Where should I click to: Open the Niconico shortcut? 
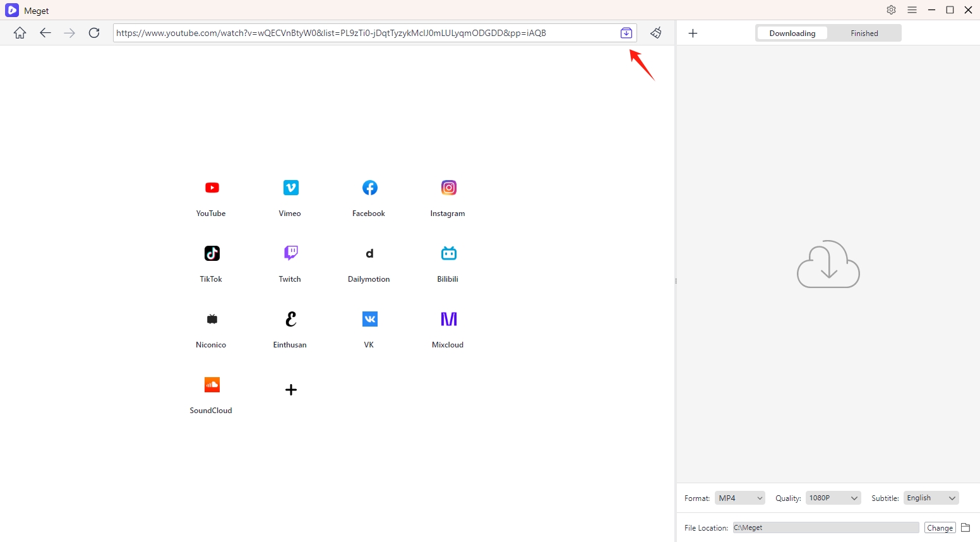pos(212,319)
